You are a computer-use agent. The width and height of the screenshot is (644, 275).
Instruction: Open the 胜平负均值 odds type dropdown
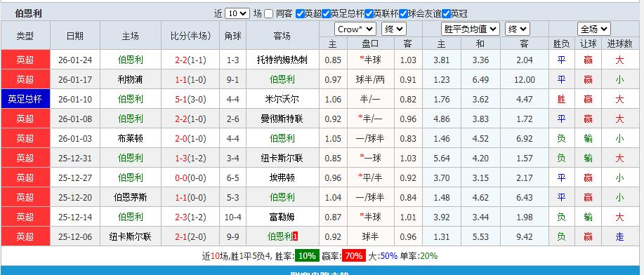click(471, 29)
